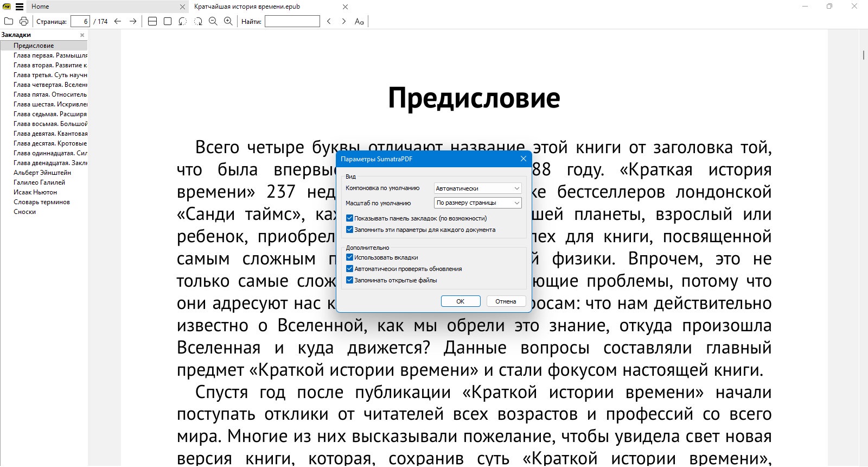Click the Отмена button
Image resolution: width=868 pixels, height=467 pixels.
[x=506, y=301]
